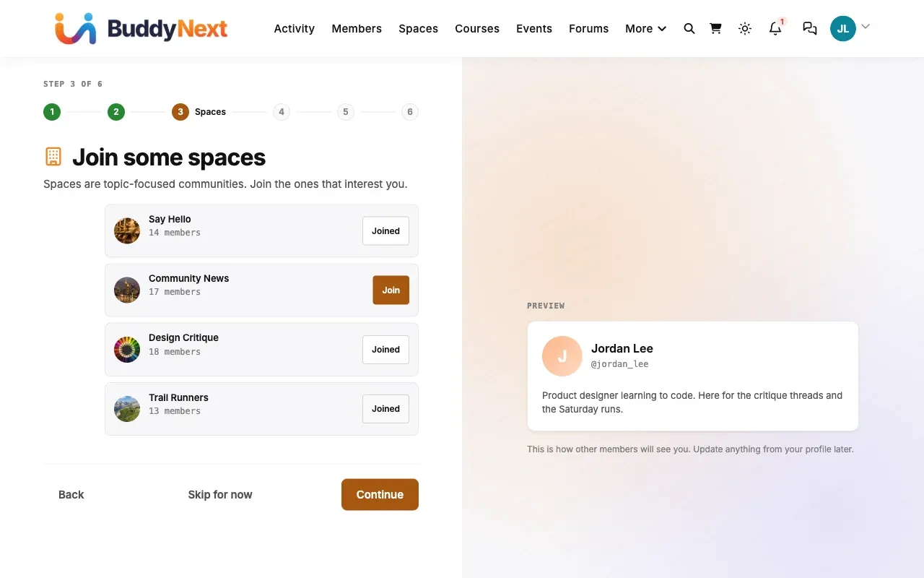Go to Activity in navigation
Screen dimensions: 924x578
click(295, 29)
